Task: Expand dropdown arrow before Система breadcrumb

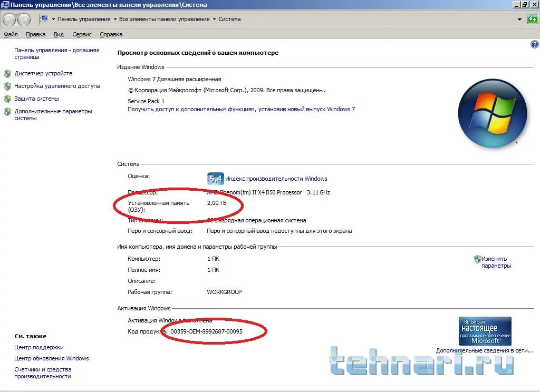Action: pos(214,19)
